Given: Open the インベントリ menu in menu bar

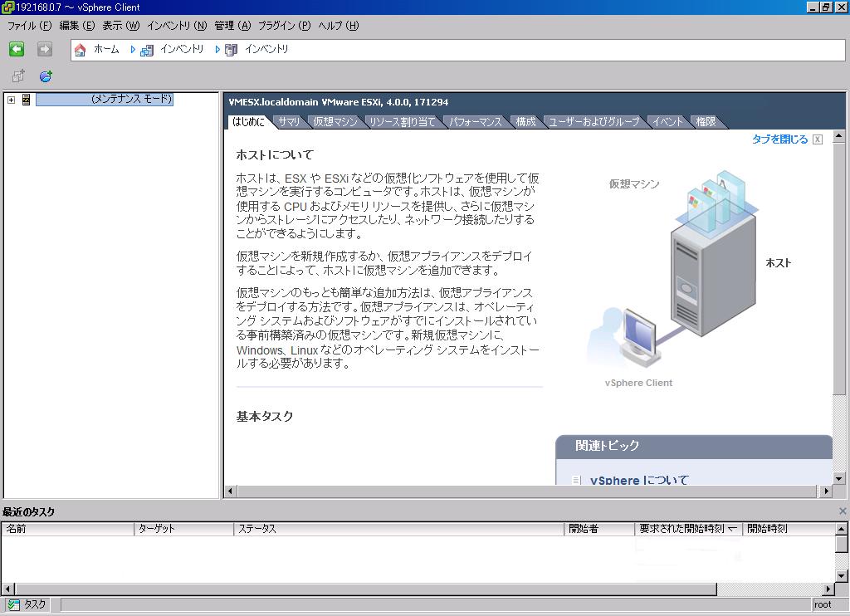Looking at the screenshot, I should pos(177,26).
